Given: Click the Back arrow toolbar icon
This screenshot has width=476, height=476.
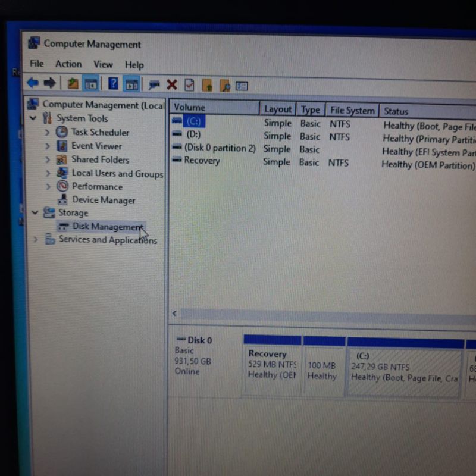Looking at the screenshot, I should coord(33,83).
